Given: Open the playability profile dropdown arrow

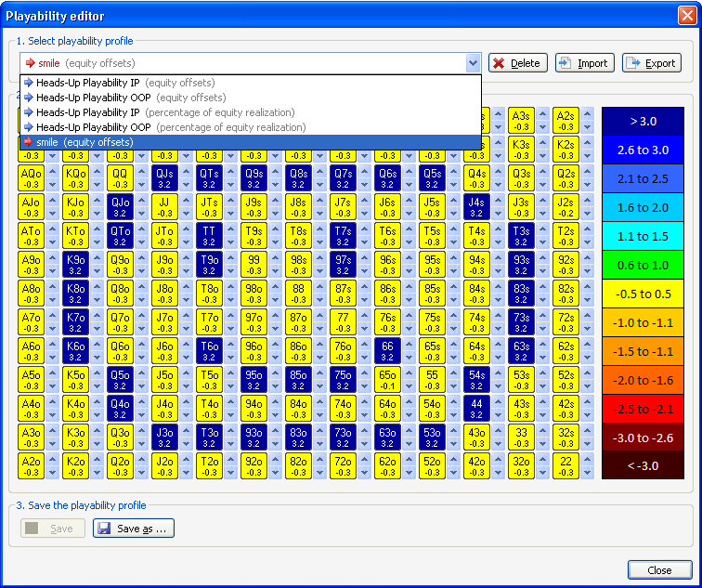Looking at the screenshot, I should [473, 63].
